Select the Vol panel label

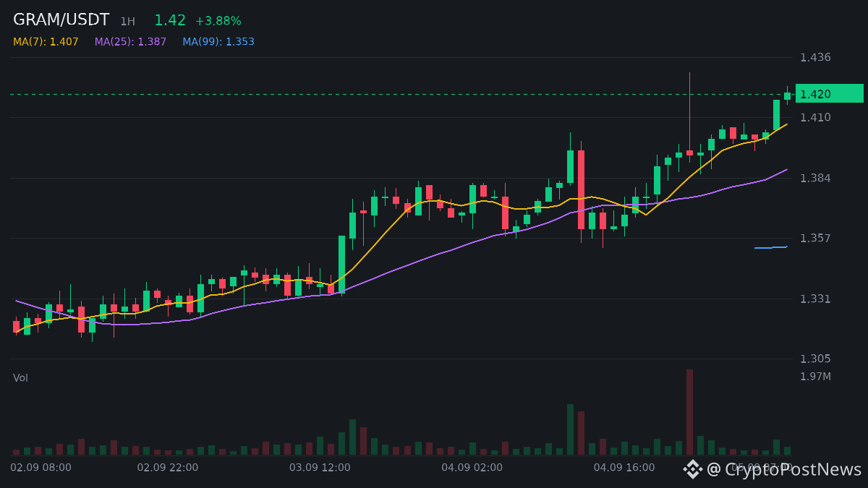20,378
